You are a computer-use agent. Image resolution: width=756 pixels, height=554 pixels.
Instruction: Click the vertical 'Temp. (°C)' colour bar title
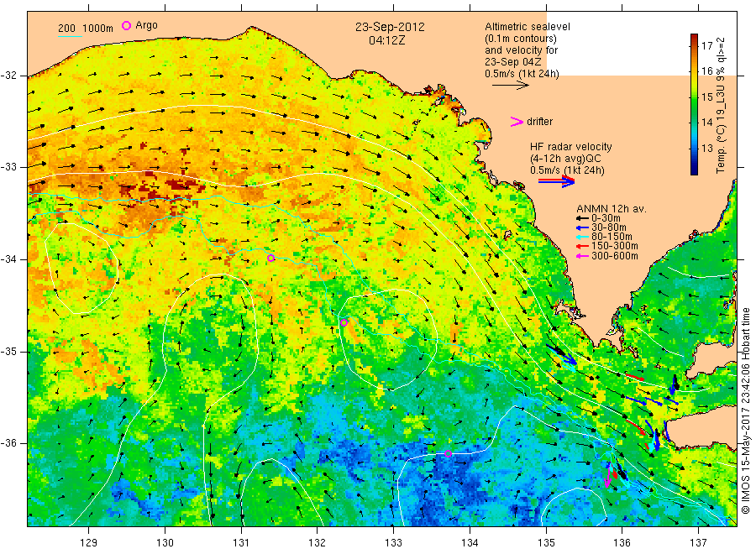pos(721,105)
